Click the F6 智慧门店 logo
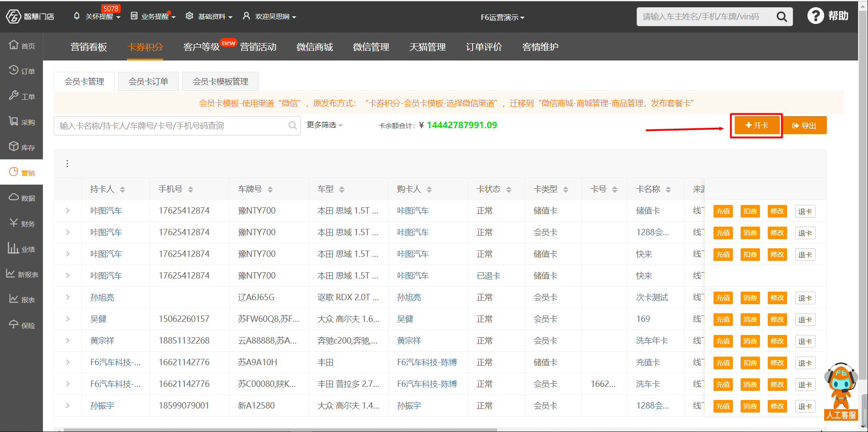868x432 pixels. coord(30,17)
